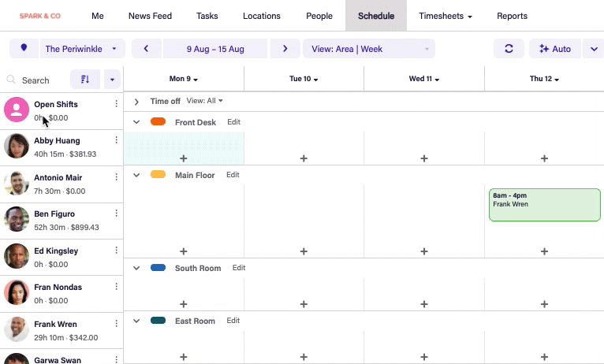Open the View: Area | Week dropdown
Image resolution: width=604 pixels, height=364 pixels.
click(x=369, y=49)
